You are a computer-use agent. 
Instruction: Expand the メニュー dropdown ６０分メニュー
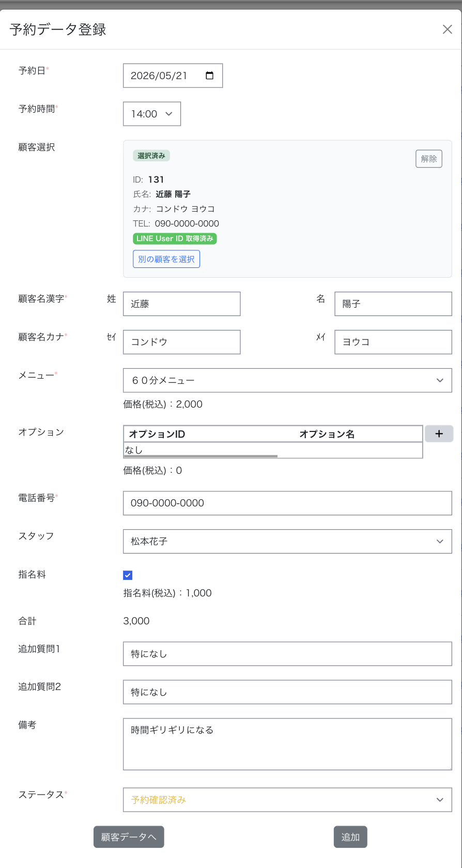click(287, 380)
